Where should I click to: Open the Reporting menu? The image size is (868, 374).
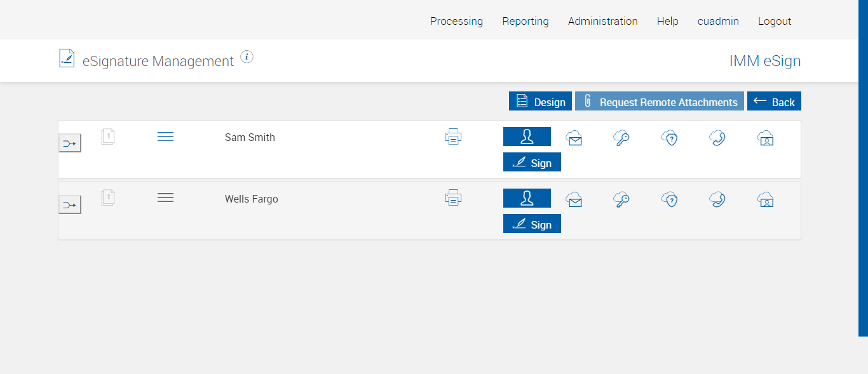point(525,21)
